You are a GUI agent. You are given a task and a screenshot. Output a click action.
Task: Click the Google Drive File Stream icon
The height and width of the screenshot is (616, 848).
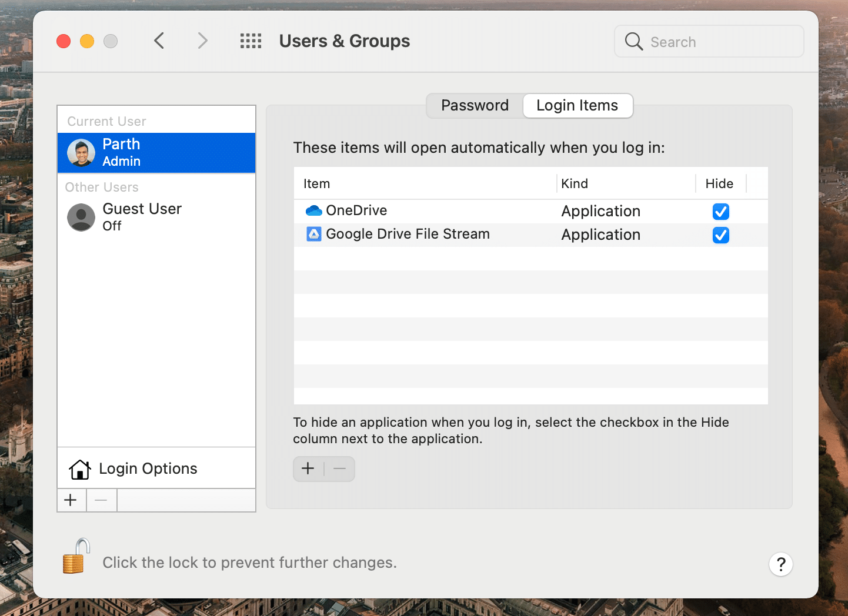tap(314, 235)
